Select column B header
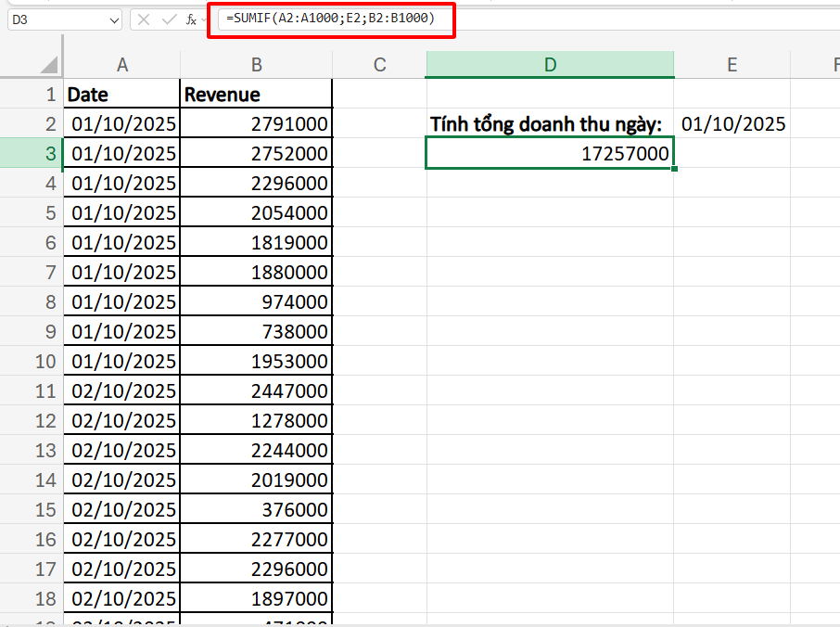 pyautogui.click(x=256, y=65)
